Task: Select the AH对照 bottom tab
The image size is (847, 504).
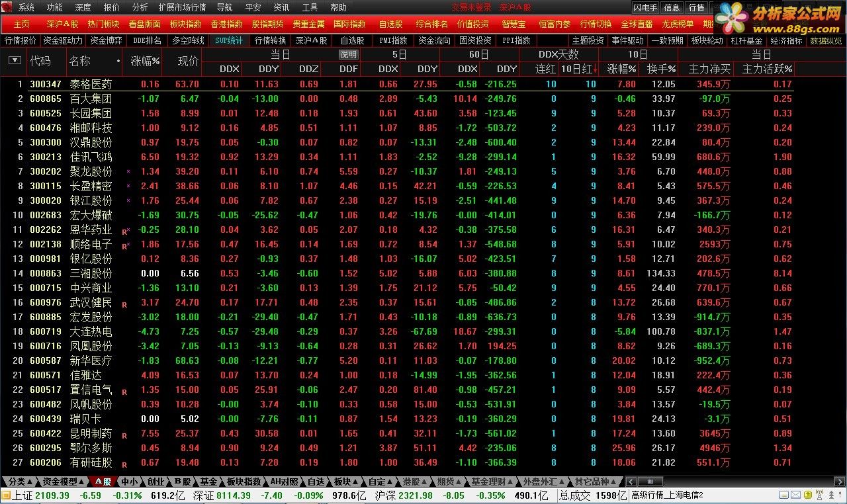Action: coord(286,482)
